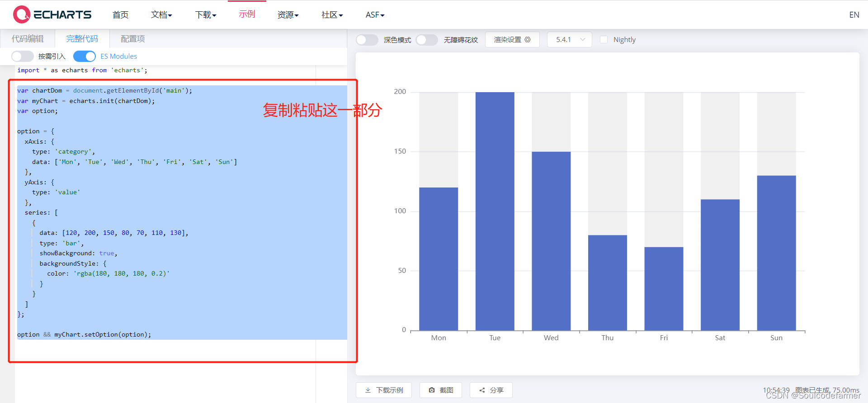Click the blue Fri bar in the chart
868x403 pixels.
click(x=664, y=289)
